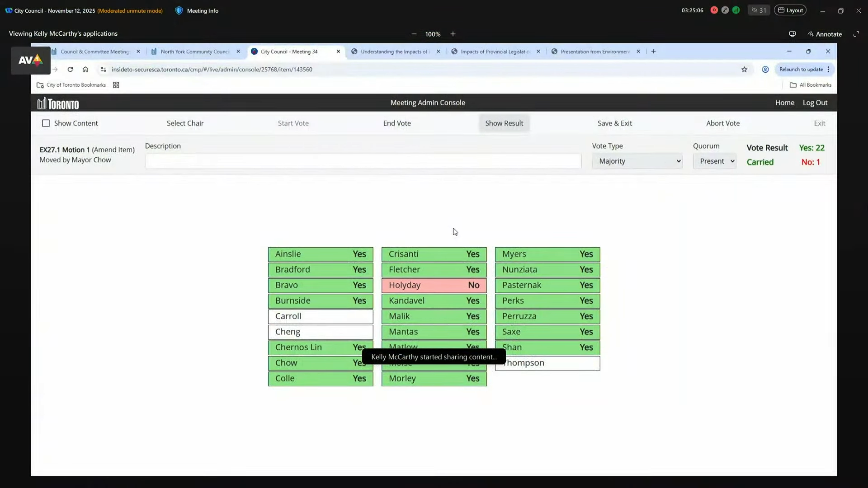868x488 pixels.
Task: Click the Show Result button
Action: click(x=504, y=123)
